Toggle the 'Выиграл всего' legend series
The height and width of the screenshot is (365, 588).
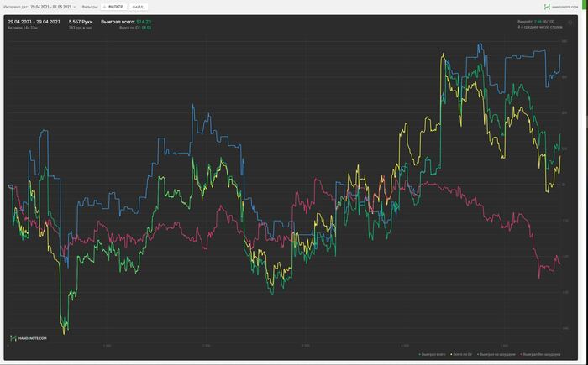tap(432, 354)
